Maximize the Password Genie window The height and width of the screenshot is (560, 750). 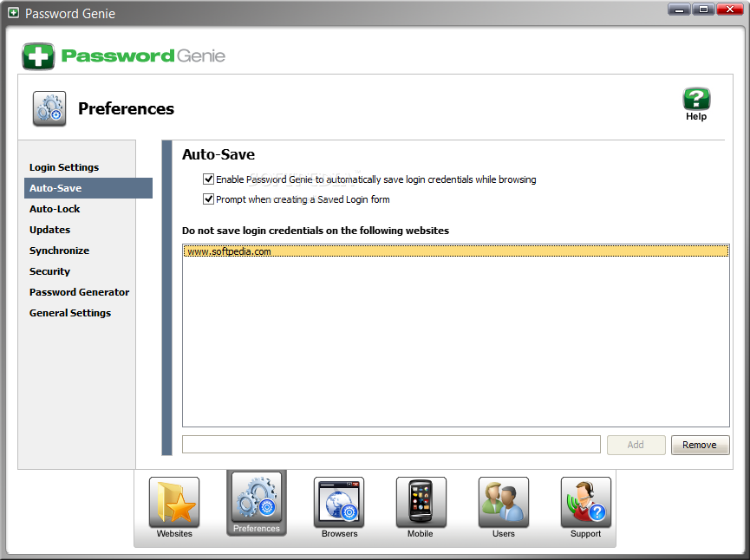703,9
